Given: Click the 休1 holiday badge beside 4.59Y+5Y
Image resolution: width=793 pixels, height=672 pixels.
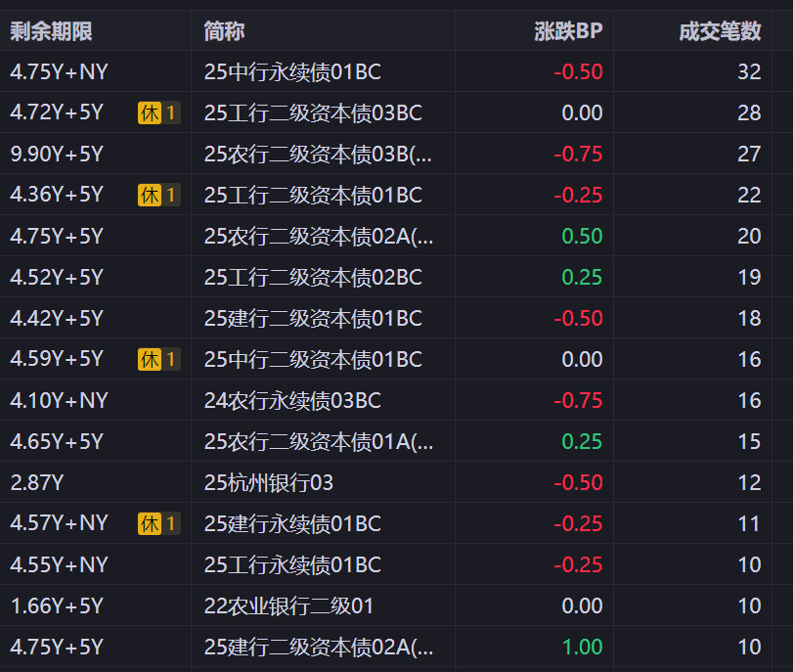Looking at the screenshot, I should pos(159,360).
